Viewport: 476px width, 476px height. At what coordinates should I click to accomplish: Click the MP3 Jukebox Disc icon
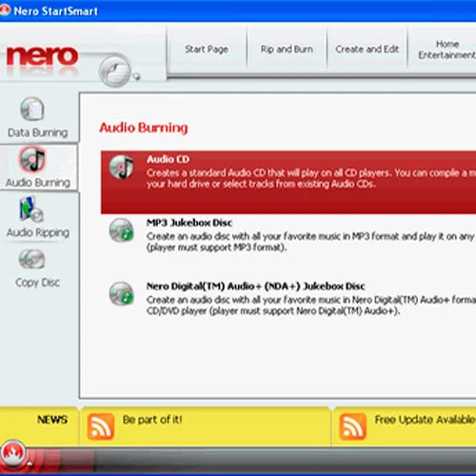121,230
